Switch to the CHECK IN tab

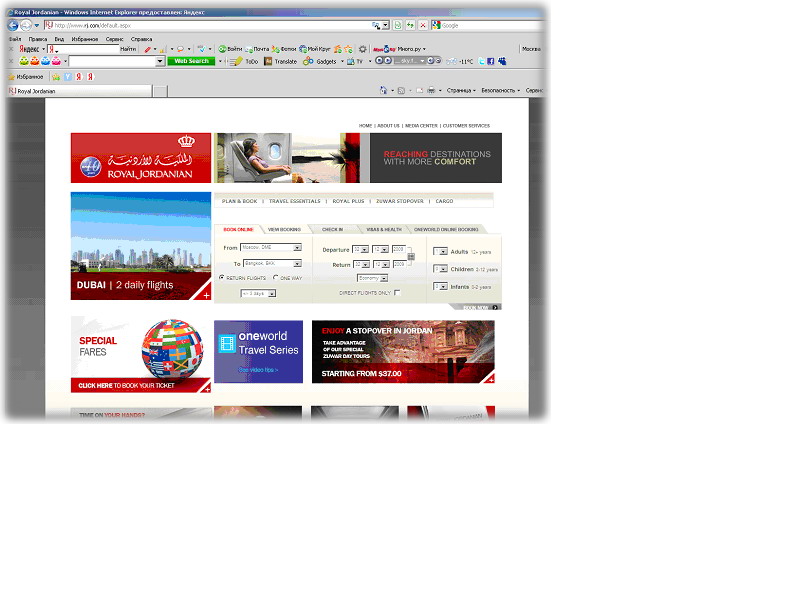(x=332, y=230)
